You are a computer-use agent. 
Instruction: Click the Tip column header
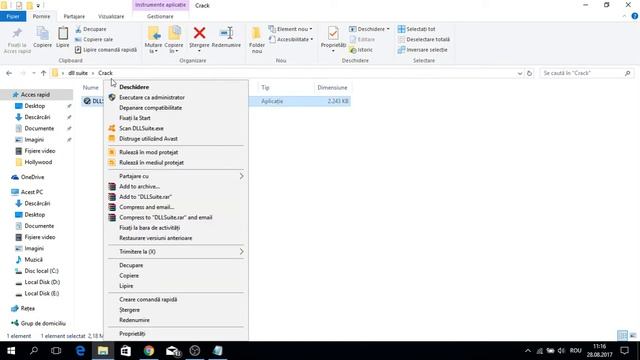[265, 87]
